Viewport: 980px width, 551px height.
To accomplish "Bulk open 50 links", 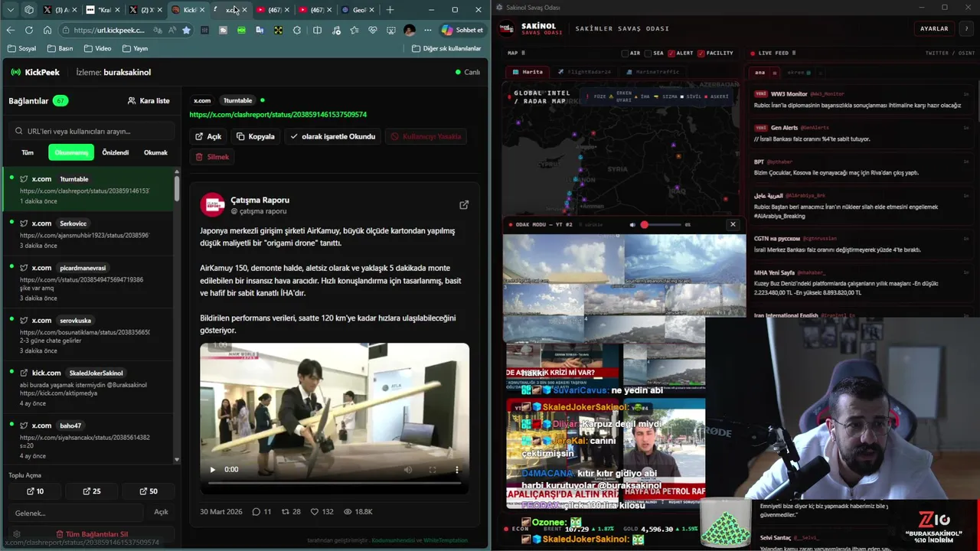I will point(149,491).
